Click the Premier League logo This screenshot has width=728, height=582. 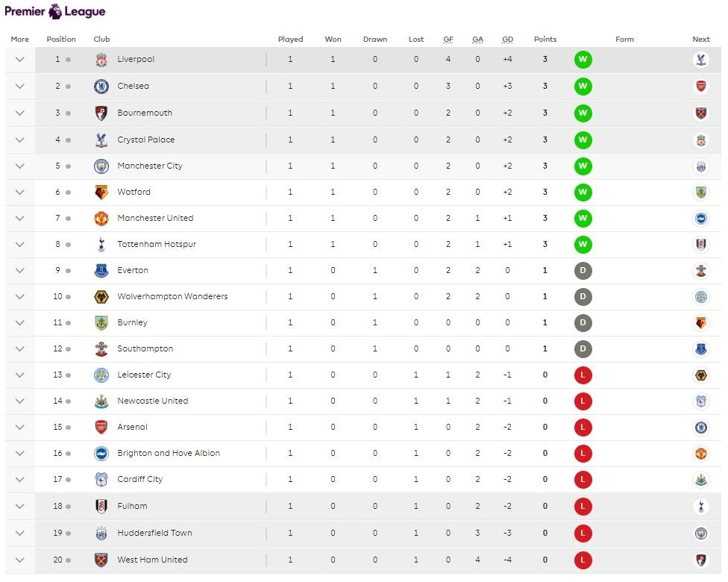(x=55, y=12)
